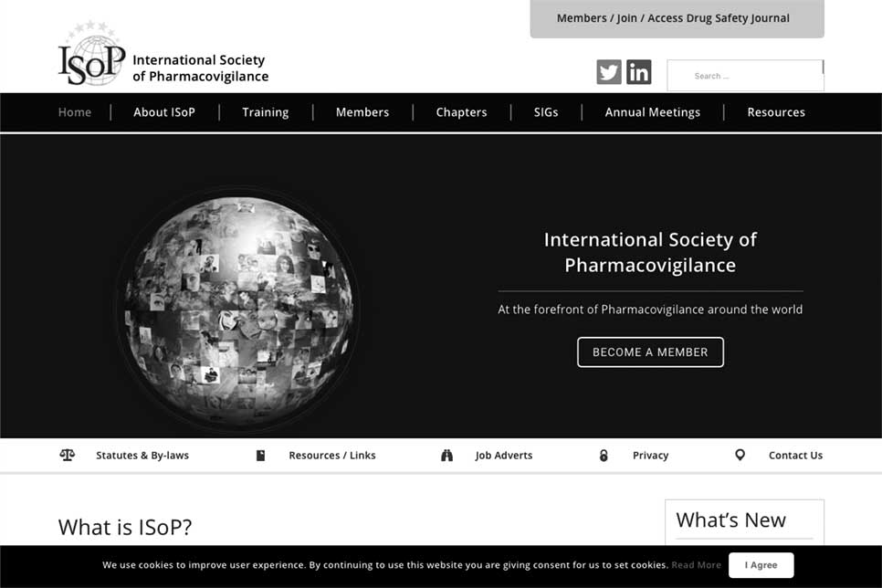Open the Read More cookie link
Screen dimensions: 882x588
coord(697,565)
